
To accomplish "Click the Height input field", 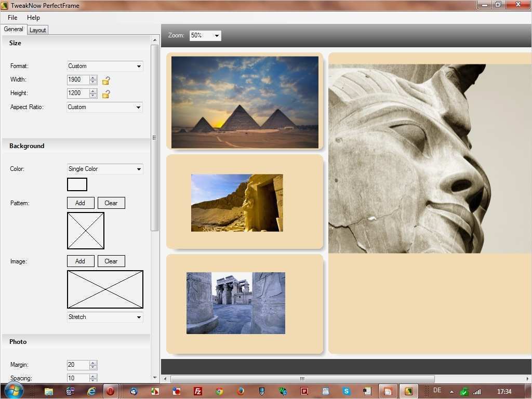I will click(78, 94).
